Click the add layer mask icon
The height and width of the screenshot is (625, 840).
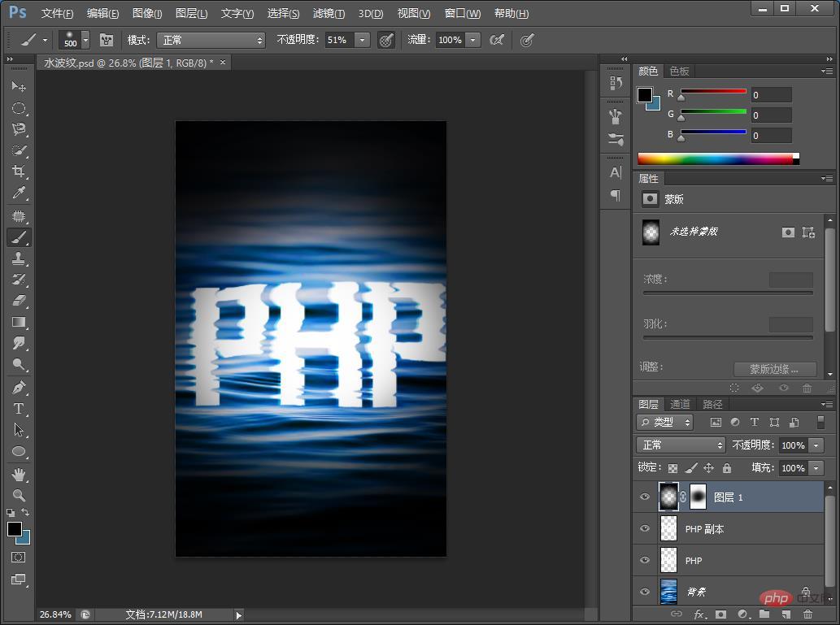pyautogui.click(x=720, y=614)
